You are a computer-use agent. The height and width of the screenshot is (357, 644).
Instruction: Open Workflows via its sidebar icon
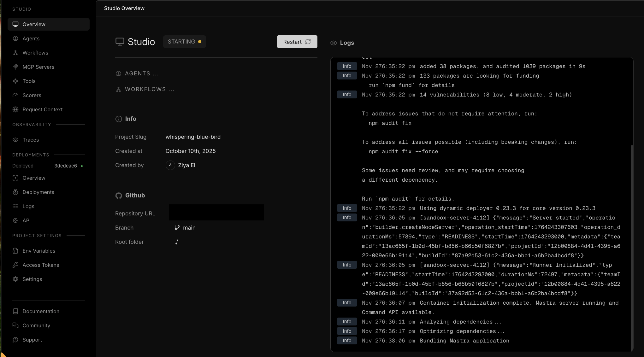coord(15,53)
